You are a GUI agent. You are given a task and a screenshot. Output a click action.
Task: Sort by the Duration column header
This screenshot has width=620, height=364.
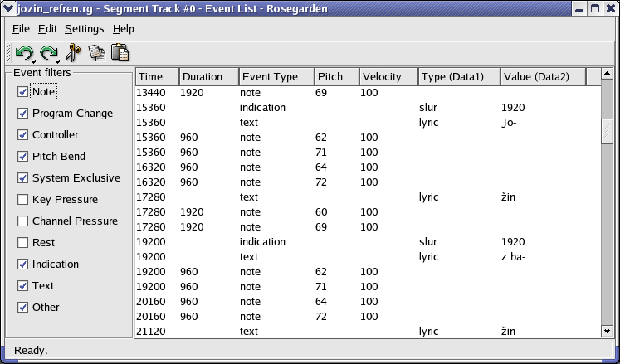pyautogui.click(x=209, y=76)
